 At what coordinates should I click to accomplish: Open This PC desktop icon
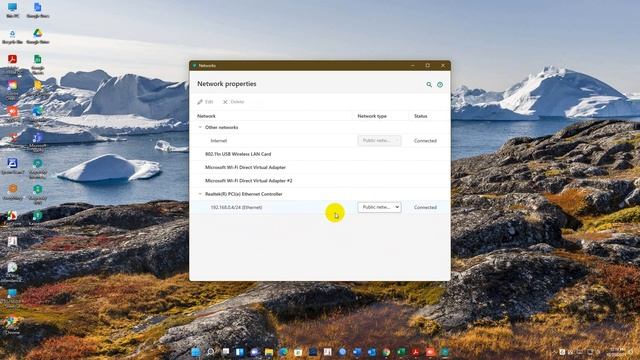point(12,10)
